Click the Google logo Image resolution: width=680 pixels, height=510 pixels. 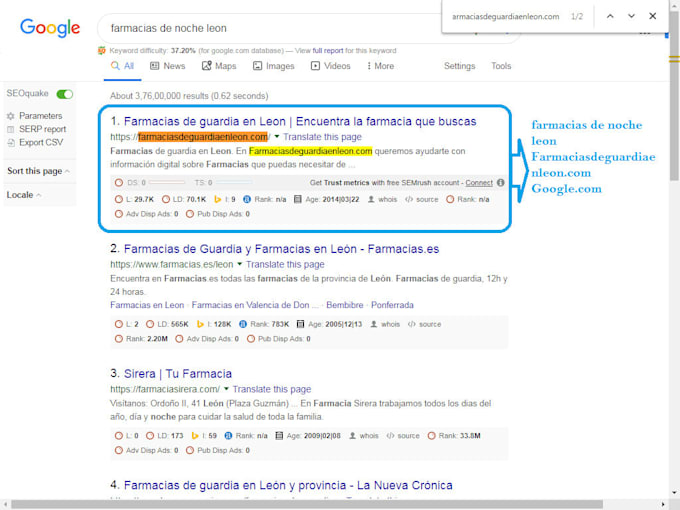pos(50,28)
